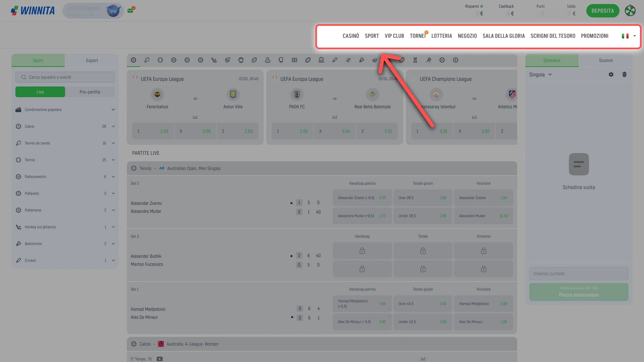Bet on Fenerbahce win odds 2.50

153,131
